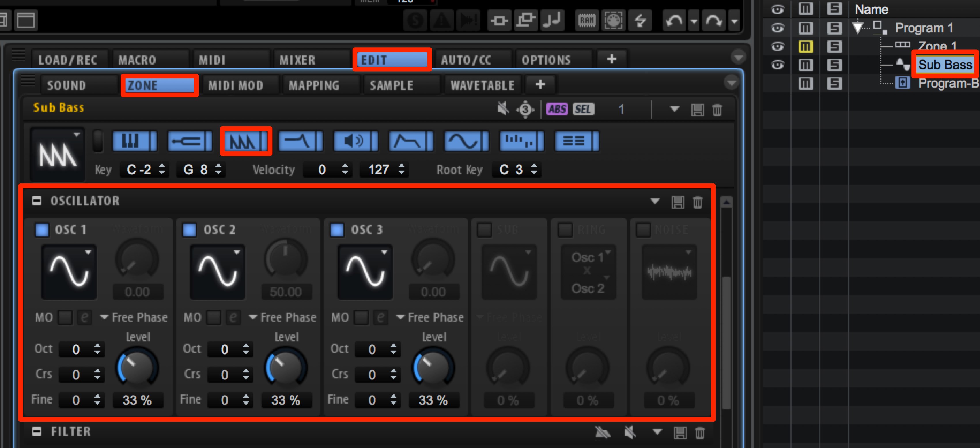The width and height of the screenshot is (980, 448).
Task: Open the Modulation Matrix section icon
Action: pos(577,142)
